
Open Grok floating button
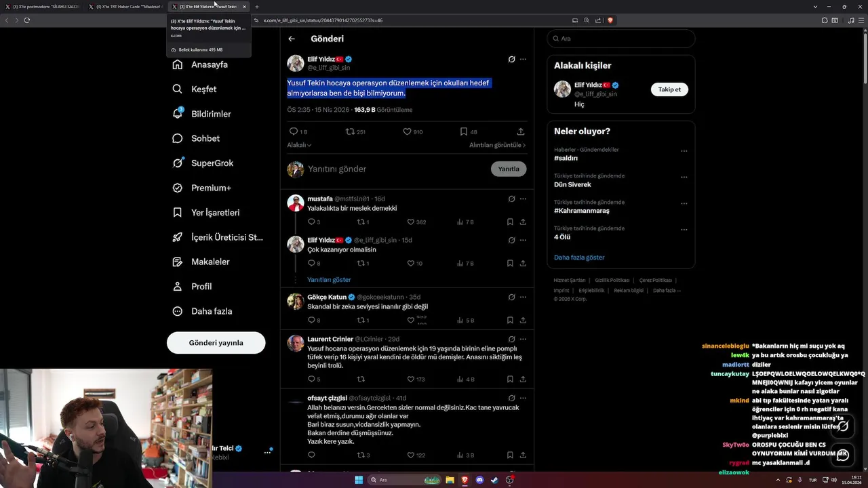[843, 427]
